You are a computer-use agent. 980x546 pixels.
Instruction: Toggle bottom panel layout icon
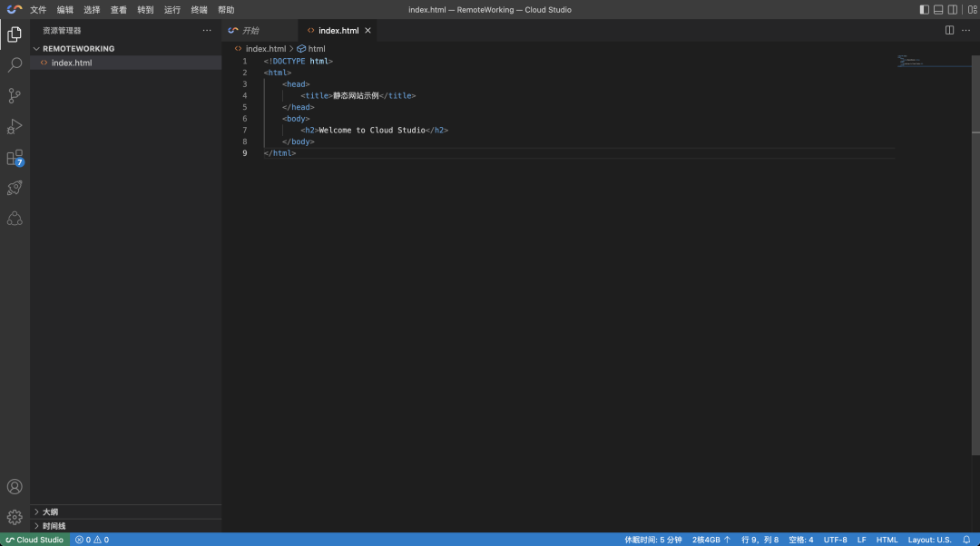(938, 9)
